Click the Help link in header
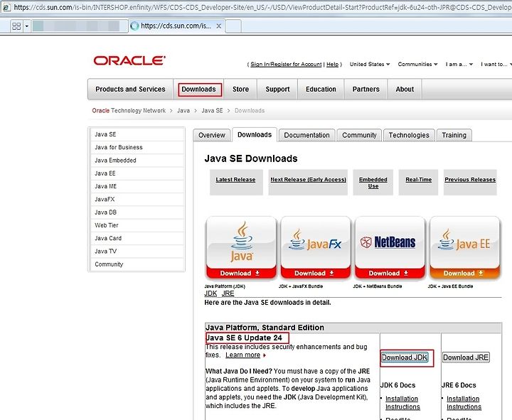This screenshot has height=420, width=512. point(332,64)
